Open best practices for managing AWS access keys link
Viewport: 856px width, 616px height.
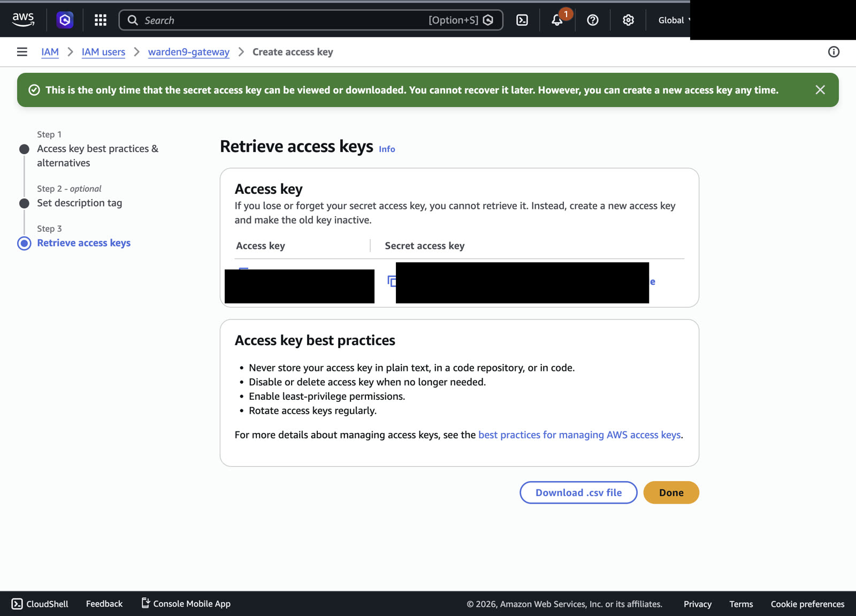click(x=579, y=435)
